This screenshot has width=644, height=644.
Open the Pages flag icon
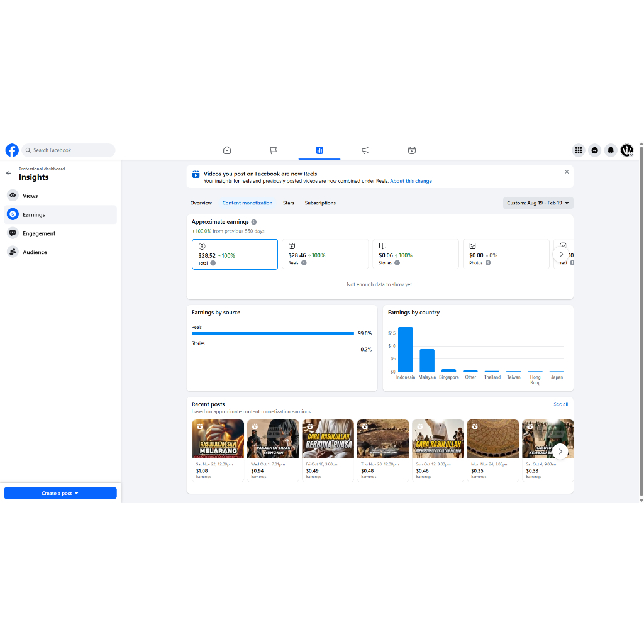pos(274,150)
